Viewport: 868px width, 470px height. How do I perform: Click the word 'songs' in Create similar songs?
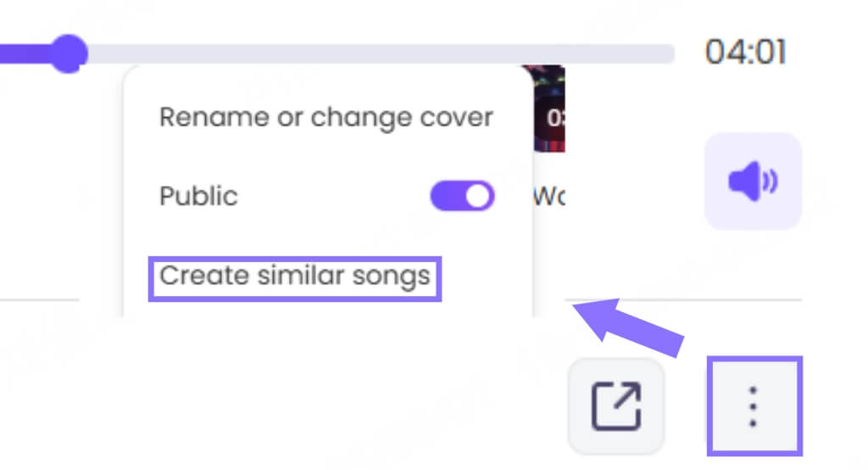395,276
